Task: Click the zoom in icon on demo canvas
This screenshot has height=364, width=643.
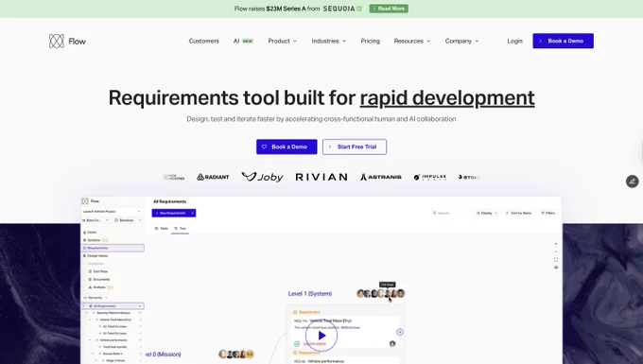Action: (556, 244)
